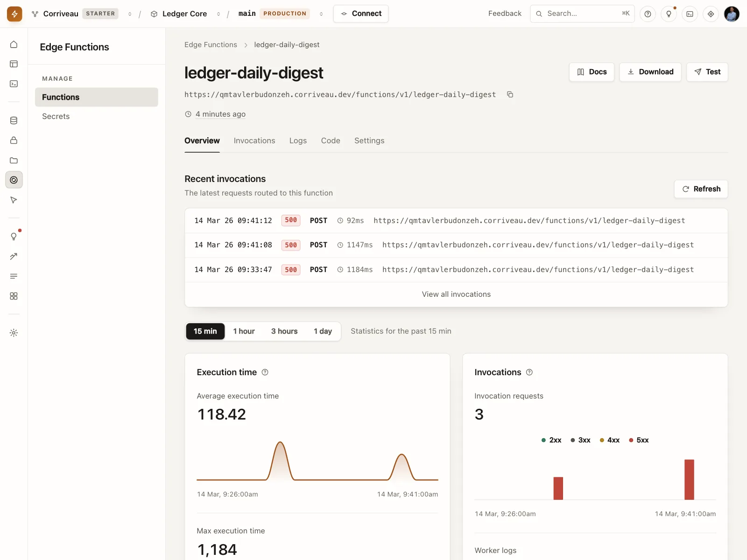
Task: Expand the Ledger Core project selector
Action: click(218, 14)
